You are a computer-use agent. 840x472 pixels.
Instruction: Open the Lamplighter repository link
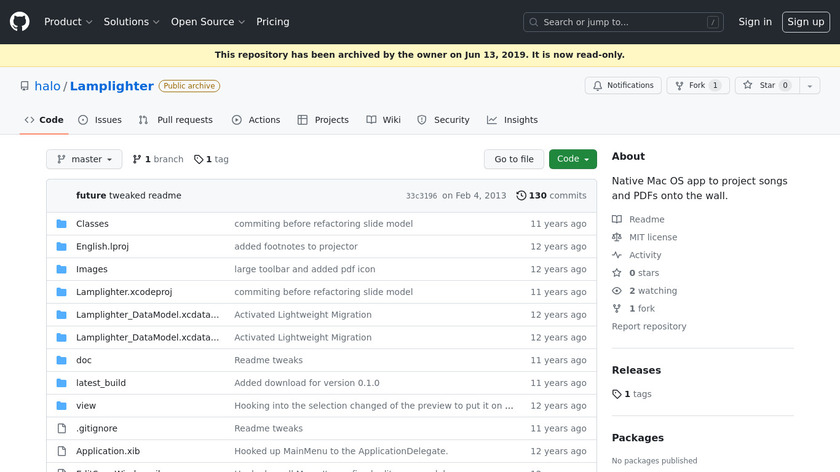click(111, 86)
